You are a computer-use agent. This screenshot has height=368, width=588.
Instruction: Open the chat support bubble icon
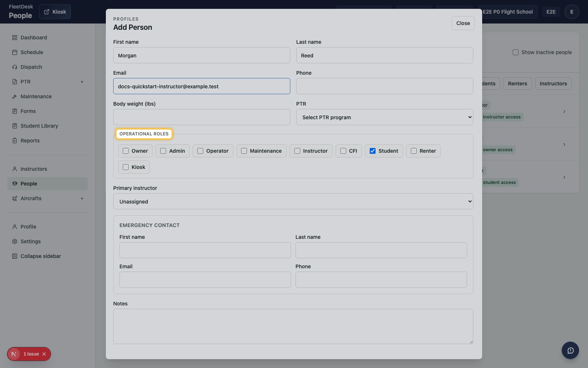coord(570,351)
